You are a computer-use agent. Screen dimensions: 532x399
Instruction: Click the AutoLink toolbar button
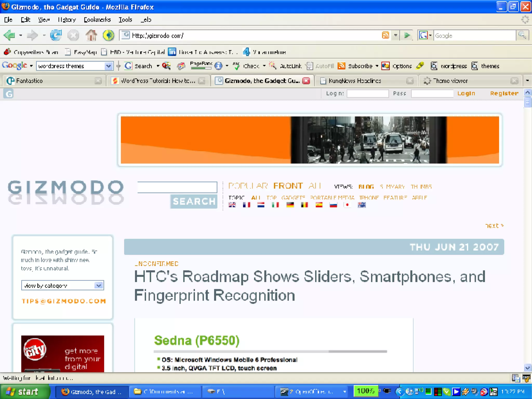coord(286,66)
